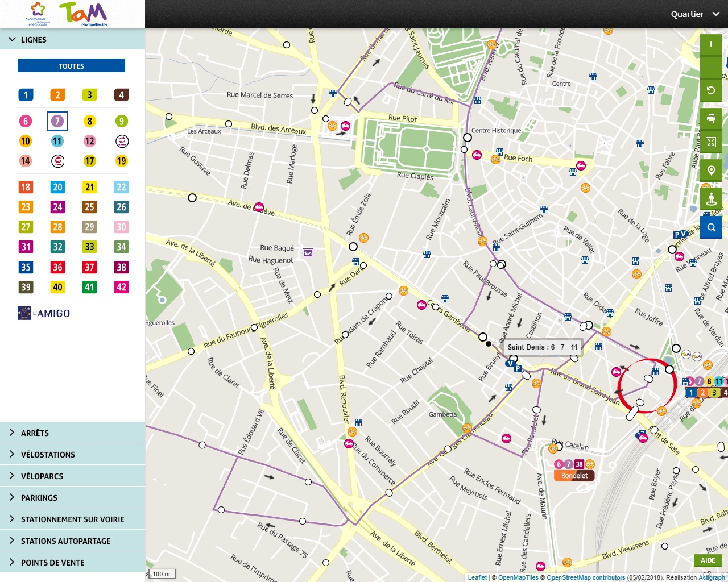Screen dimensions: 728x582
Task: Zoom in on the map
Action: coord(711,44)
